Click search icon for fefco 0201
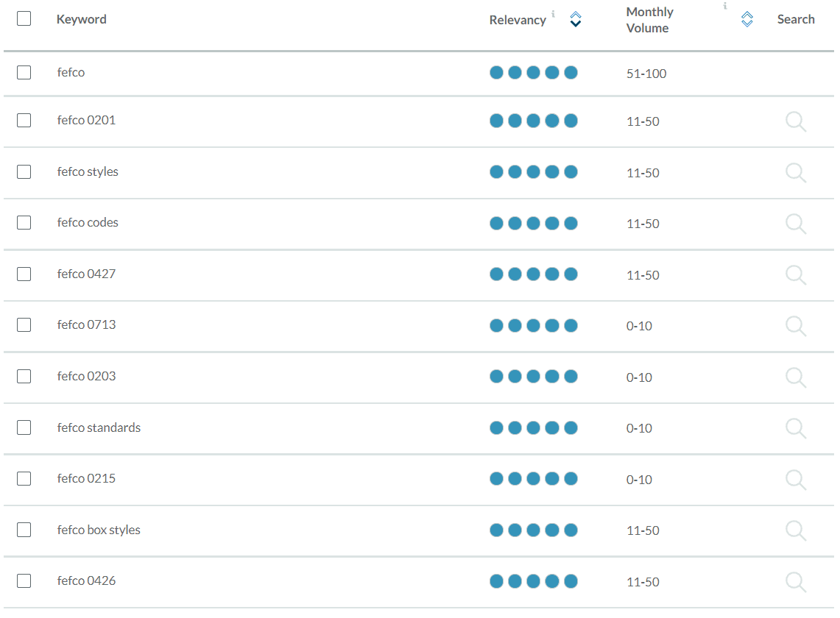Viewport: 840px width, 618px height. click(795, 121)
